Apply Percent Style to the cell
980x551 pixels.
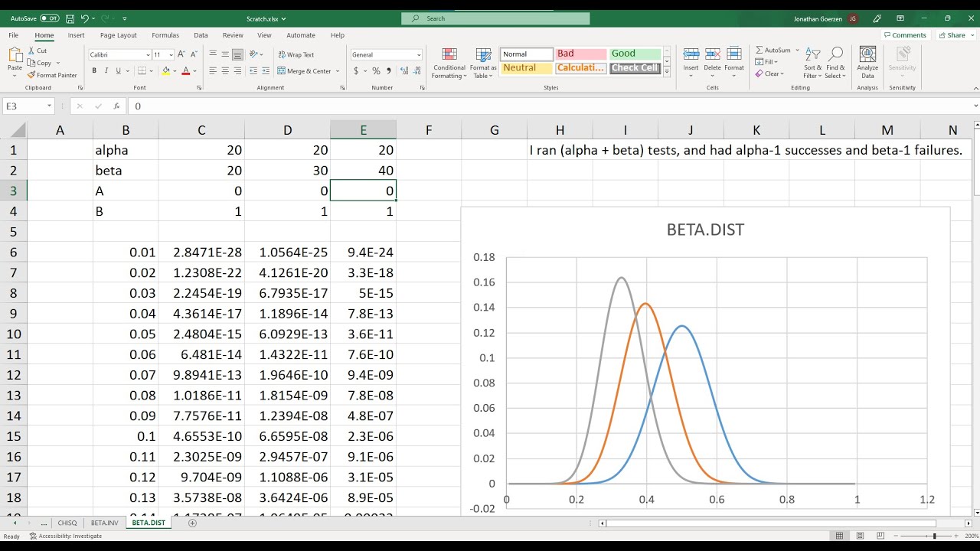(x=376, y=70)
